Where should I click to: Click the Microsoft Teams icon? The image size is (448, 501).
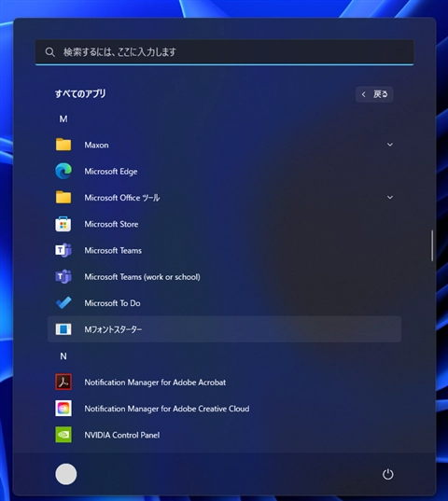(63, 250)
